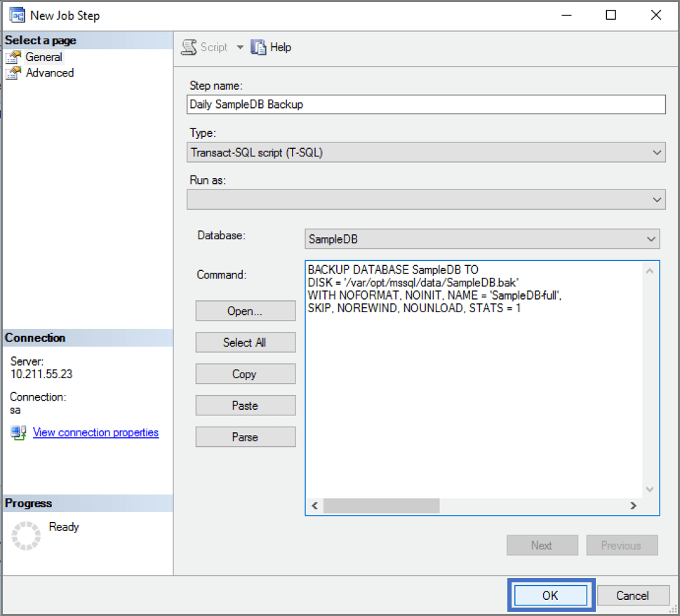The height and width of the screenshot is (616, 680).
Task: Click the Parse button
Action: (x=245, y=436)
